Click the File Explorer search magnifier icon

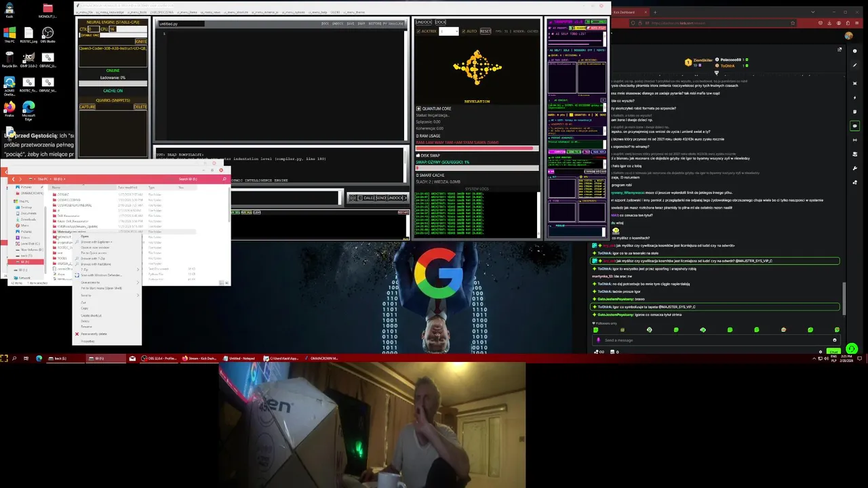click(224, 179)
